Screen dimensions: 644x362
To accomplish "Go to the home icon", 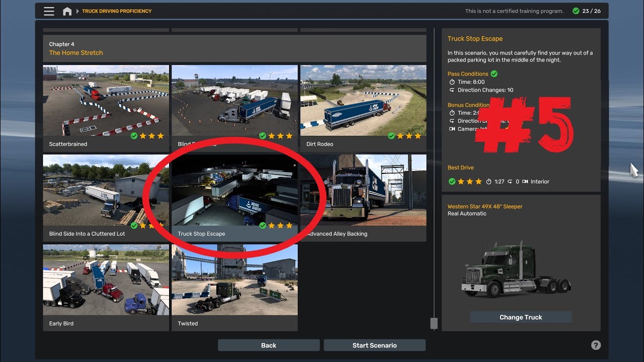I will (67, 11).
